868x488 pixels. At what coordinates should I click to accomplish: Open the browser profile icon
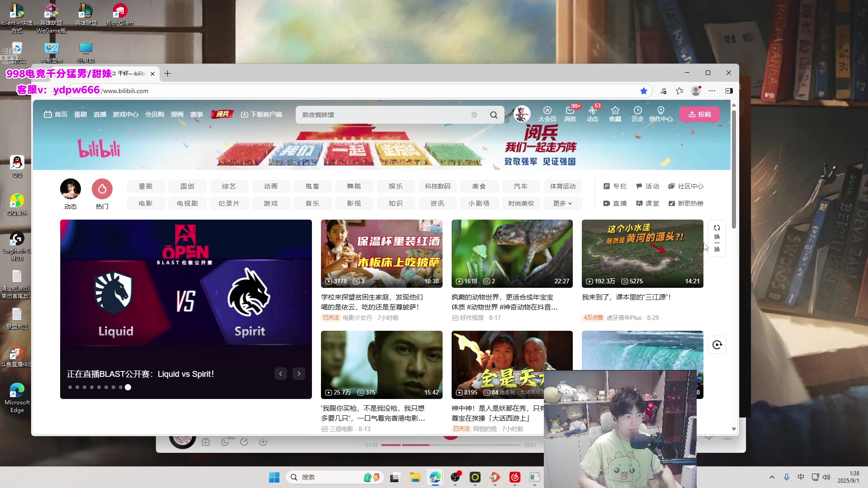696,91
